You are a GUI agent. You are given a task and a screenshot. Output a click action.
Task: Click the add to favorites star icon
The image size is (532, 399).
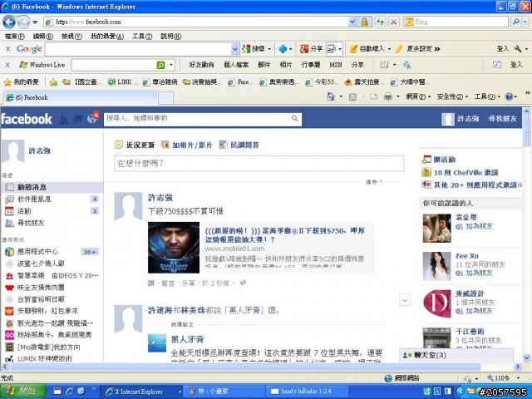(53, 82)
